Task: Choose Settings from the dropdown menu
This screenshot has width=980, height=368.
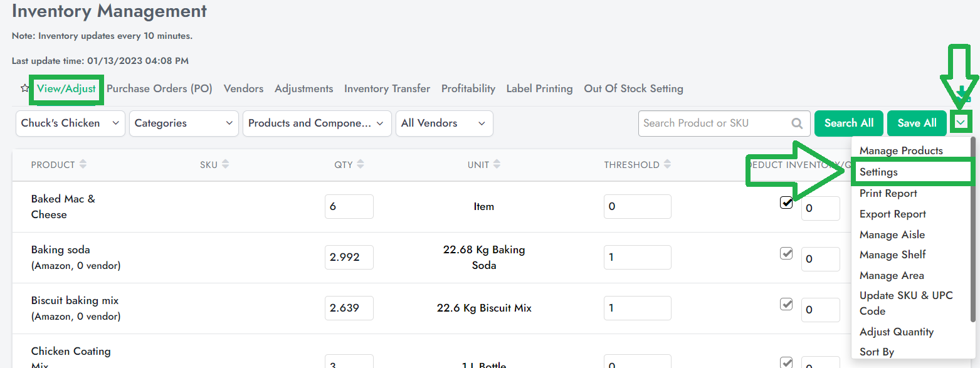Action: point(878,172)
